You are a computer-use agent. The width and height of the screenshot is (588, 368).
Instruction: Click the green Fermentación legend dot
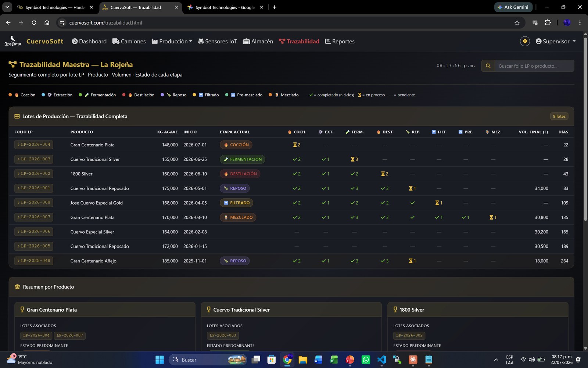point(80,95)
